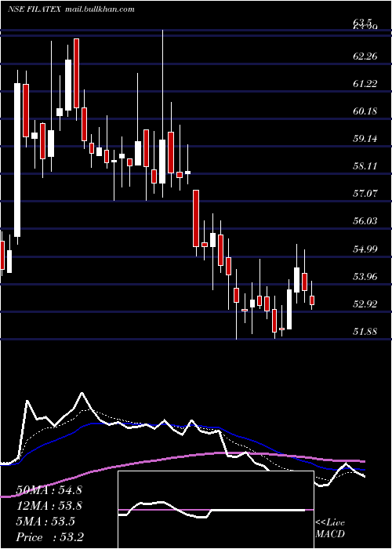Image resolution: width=392 pixels, height=549 pixels.
Task: Click the 57.07 price axis label
Action: click(365, 193)
